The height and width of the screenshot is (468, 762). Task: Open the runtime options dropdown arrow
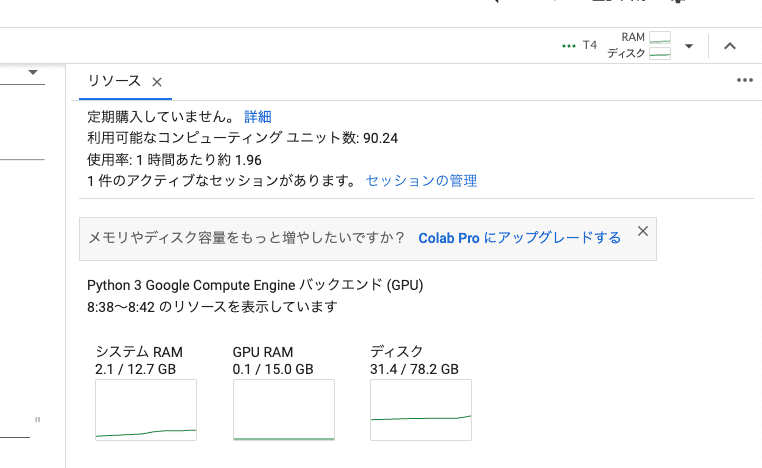[689, 46]
